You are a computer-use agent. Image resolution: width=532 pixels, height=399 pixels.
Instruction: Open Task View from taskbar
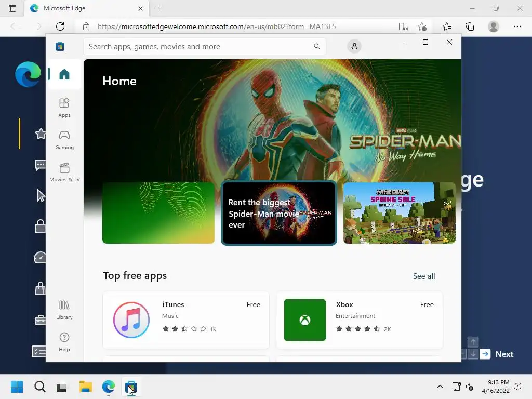pos(62,387)
